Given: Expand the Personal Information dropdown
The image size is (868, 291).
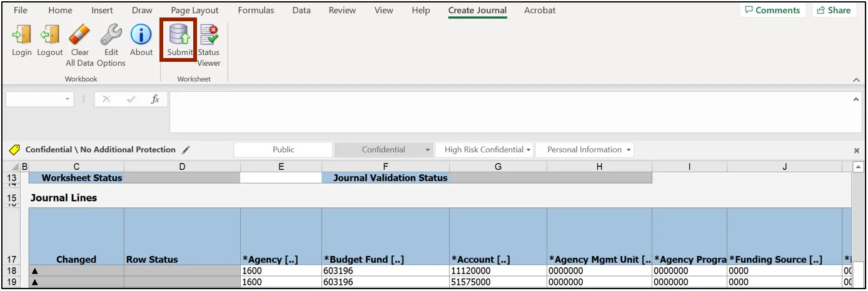Looking at the screenshot, I should (x=628, y=150).
